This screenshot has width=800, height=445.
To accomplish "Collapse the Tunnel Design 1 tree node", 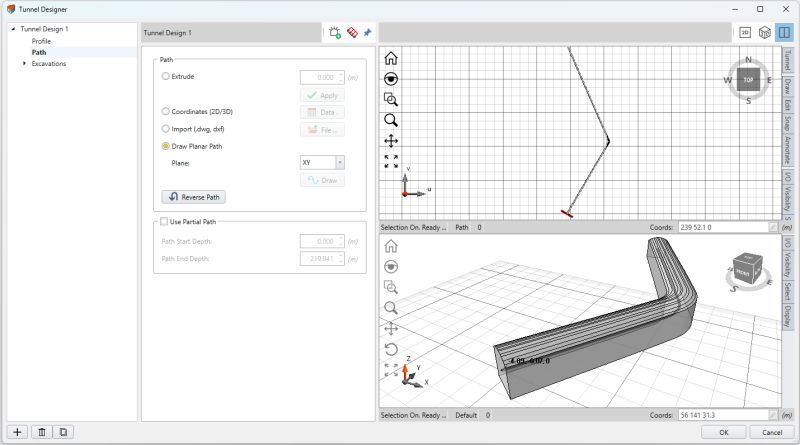I will [x=13, y=29].
